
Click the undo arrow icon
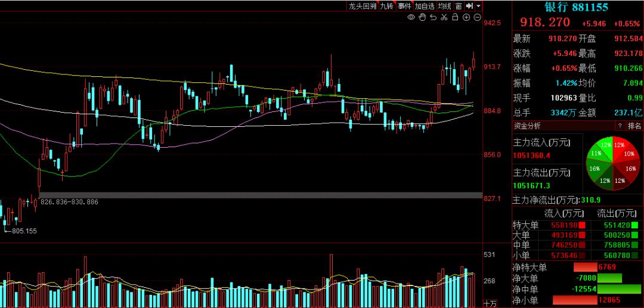(x=432, y=17)
